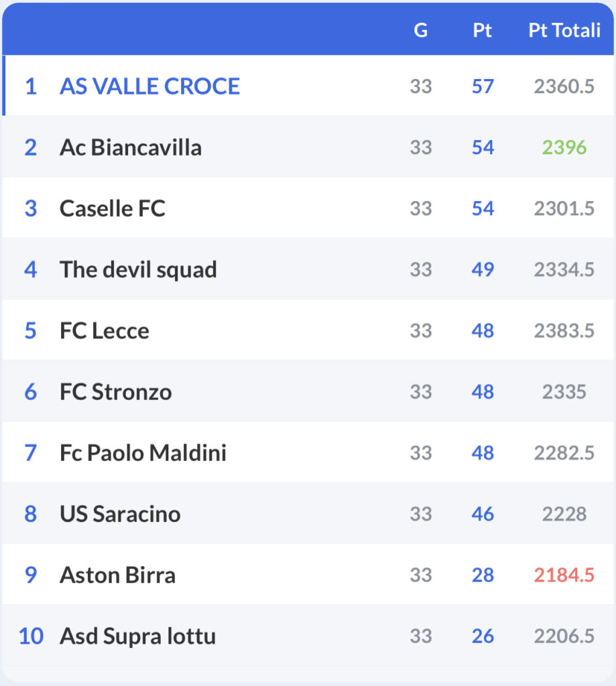Click The devil squad team name
The width and height of the screenshot is (616, 686).
(x=138, y=269)
